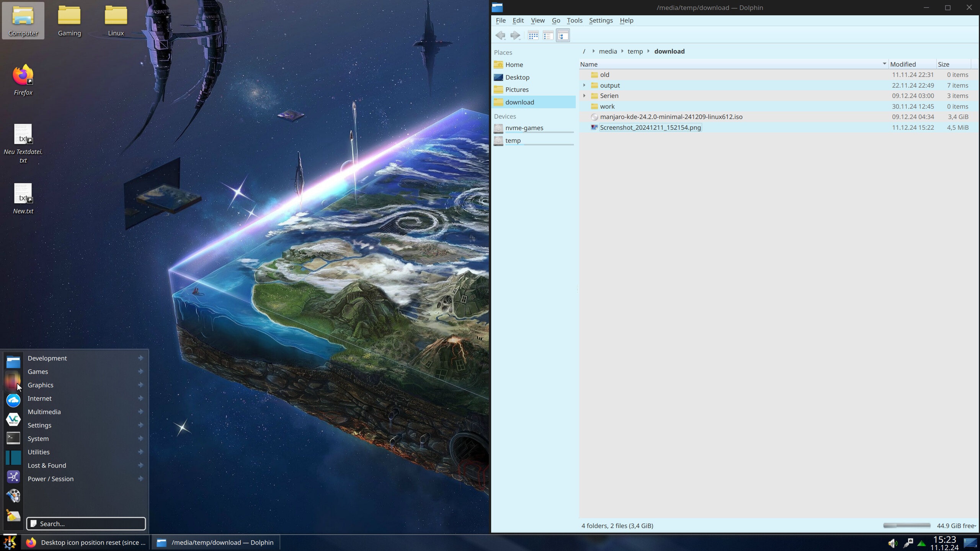Open the Dolphin Go menu
This screenshot has width=980, height=551.
[556, 20]
